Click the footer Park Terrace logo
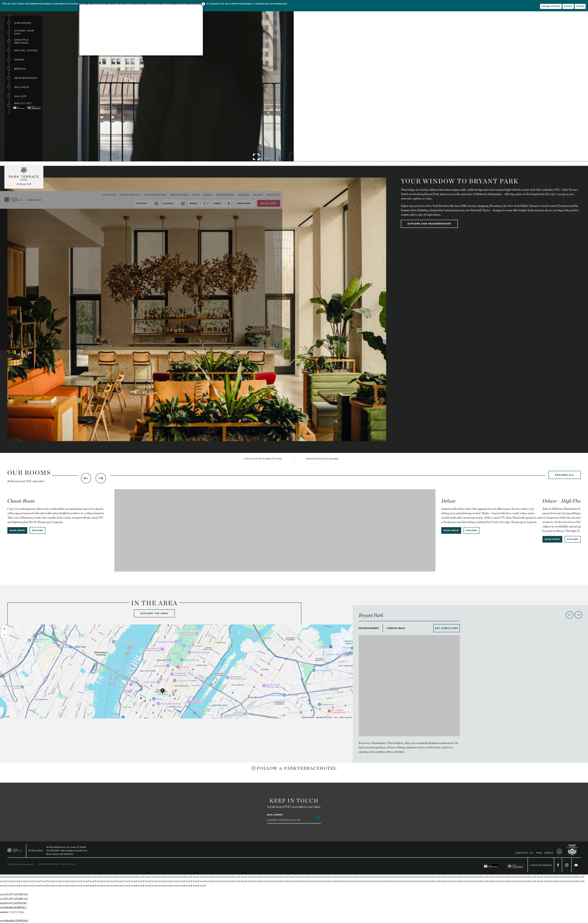Viewport: 588px width, 923px height. coord(15,851)
